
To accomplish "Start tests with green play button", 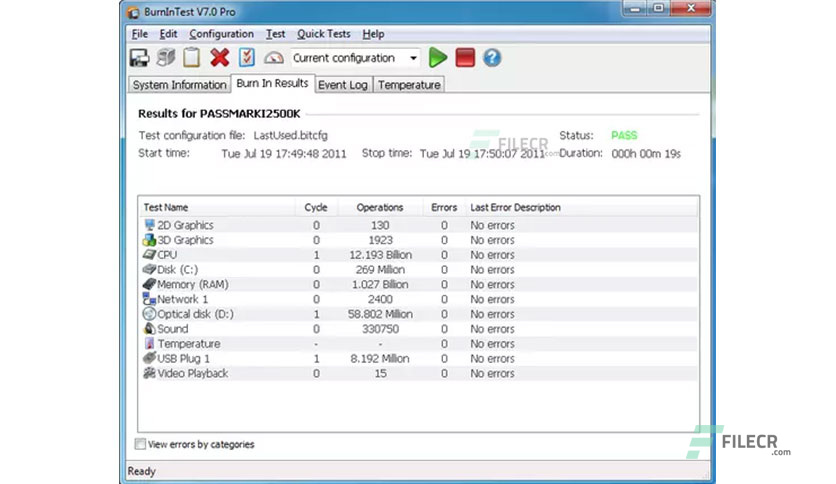I will (x=438, y=58).
